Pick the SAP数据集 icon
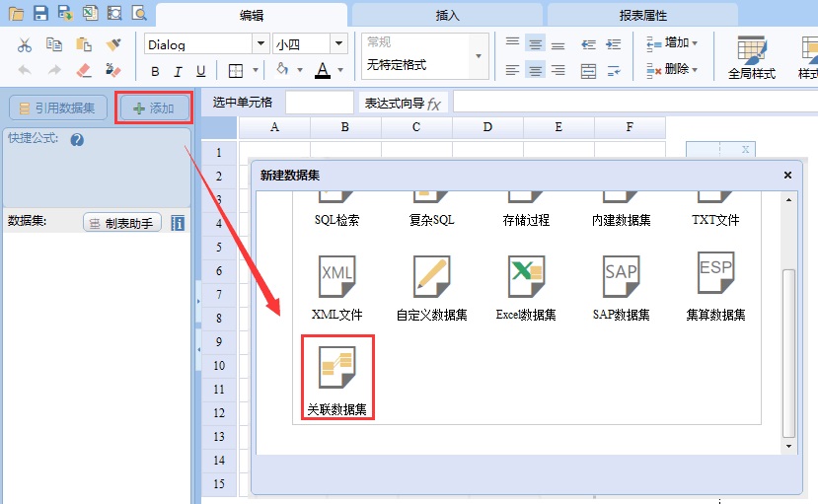818x504 pixels. [x=621, y=277]
